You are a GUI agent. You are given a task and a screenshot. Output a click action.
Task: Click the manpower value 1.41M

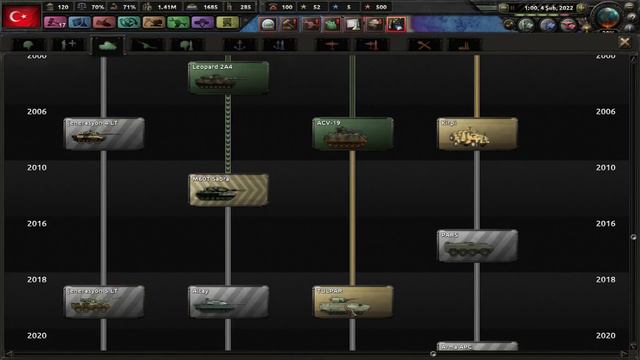point(167,7)
